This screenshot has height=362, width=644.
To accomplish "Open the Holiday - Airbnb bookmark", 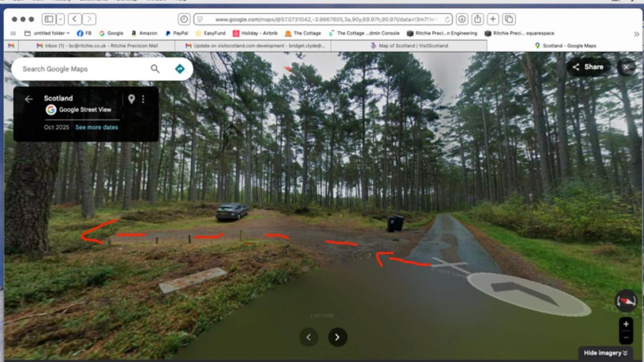I will pos(255,33).
